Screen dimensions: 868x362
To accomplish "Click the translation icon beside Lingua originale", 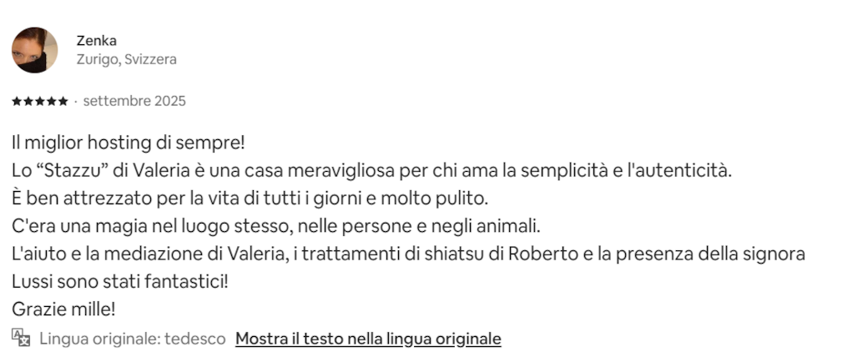I will (x=21, y=338).
